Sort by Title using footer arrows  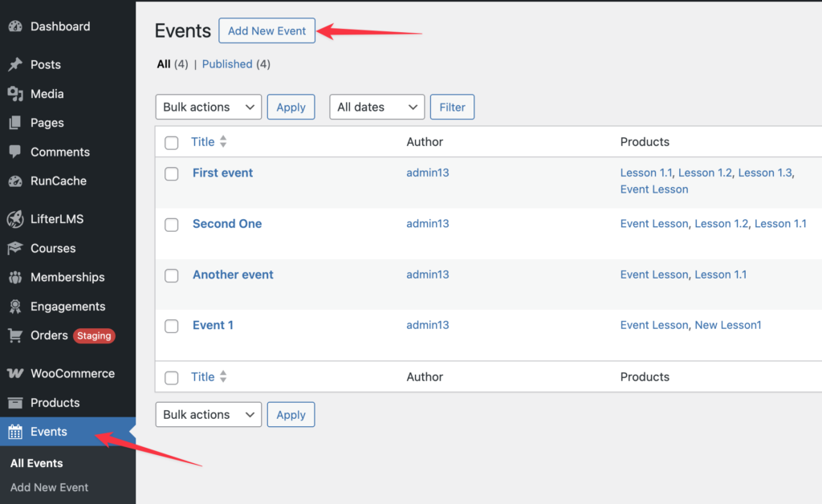[x=223, y=376]
